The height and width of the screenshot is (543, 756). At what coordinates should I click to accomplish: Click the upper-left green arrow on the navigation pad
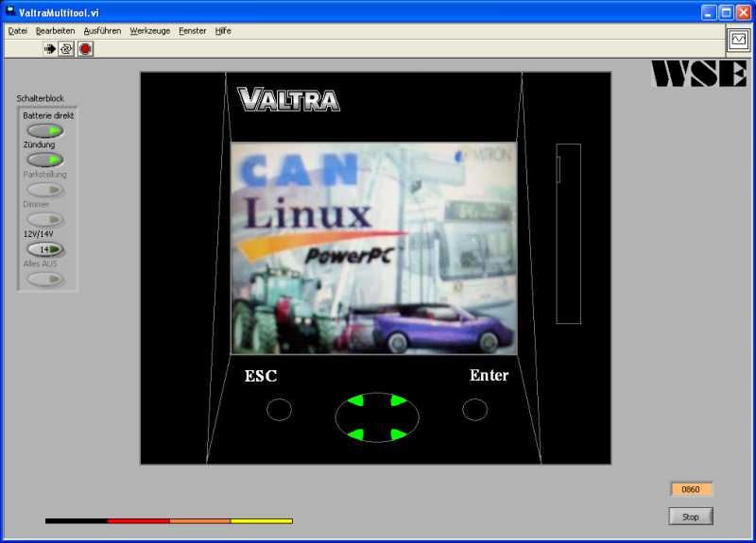tap(356, 400)
